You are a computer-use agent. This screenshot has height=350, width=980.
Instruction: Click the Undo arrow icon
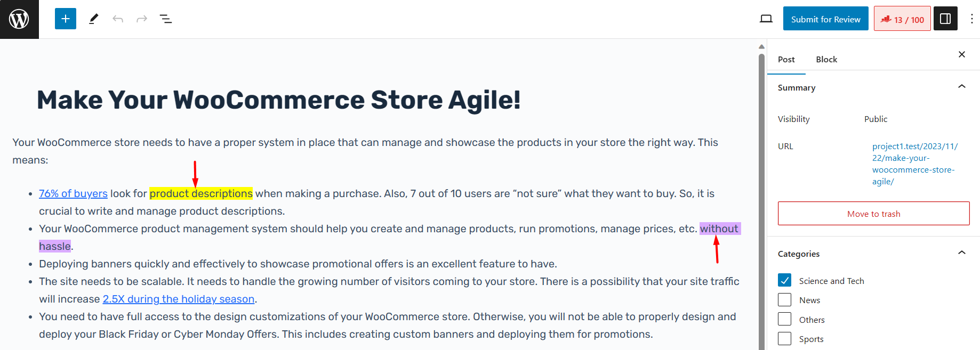click(x=118, y=19)
